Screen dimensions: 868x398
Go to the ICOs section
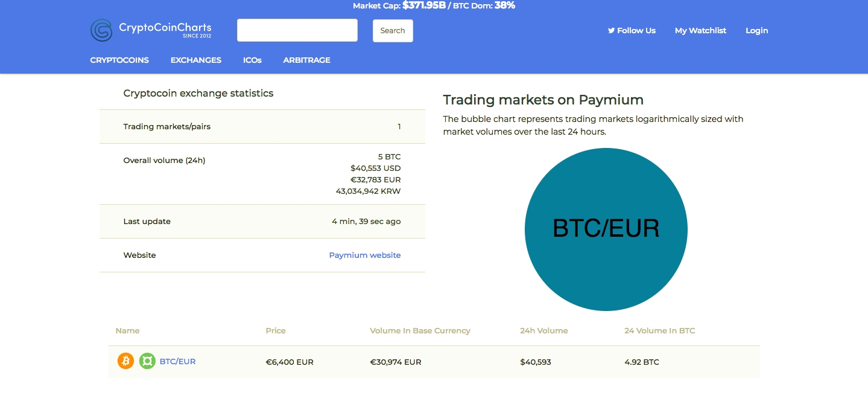tap(252, 60)
